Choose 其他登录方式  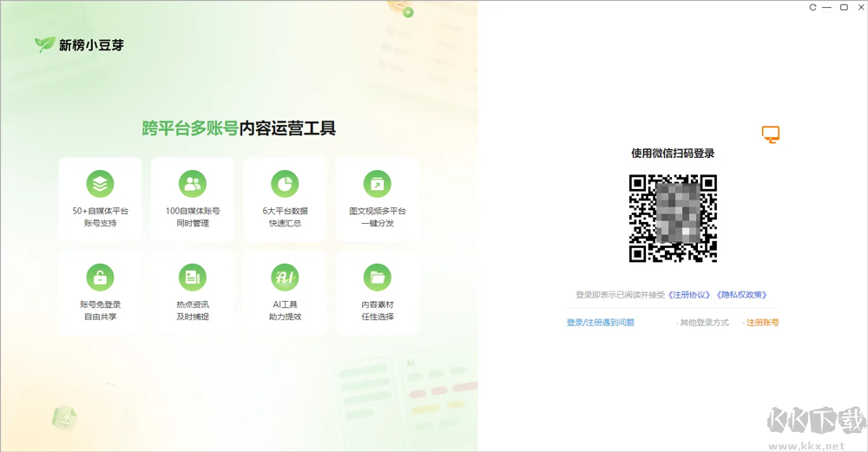[x=704, y=323]
